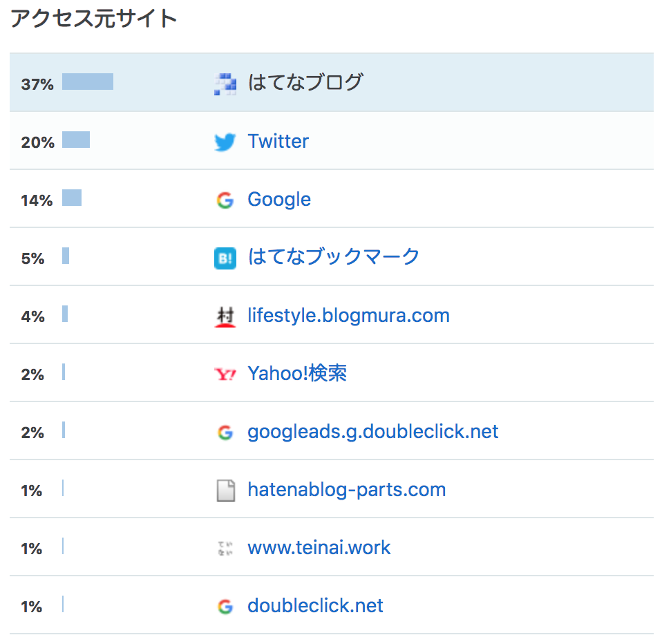Screen dimensions: 662x644
Task: Click the 14% value text
Action: tap(37, 200)
